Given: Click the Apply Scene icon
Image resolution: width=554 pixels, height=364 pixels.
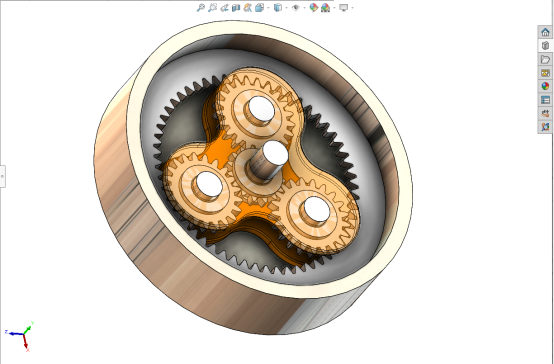Looking at the screenshot, I should tap(325, 8).
